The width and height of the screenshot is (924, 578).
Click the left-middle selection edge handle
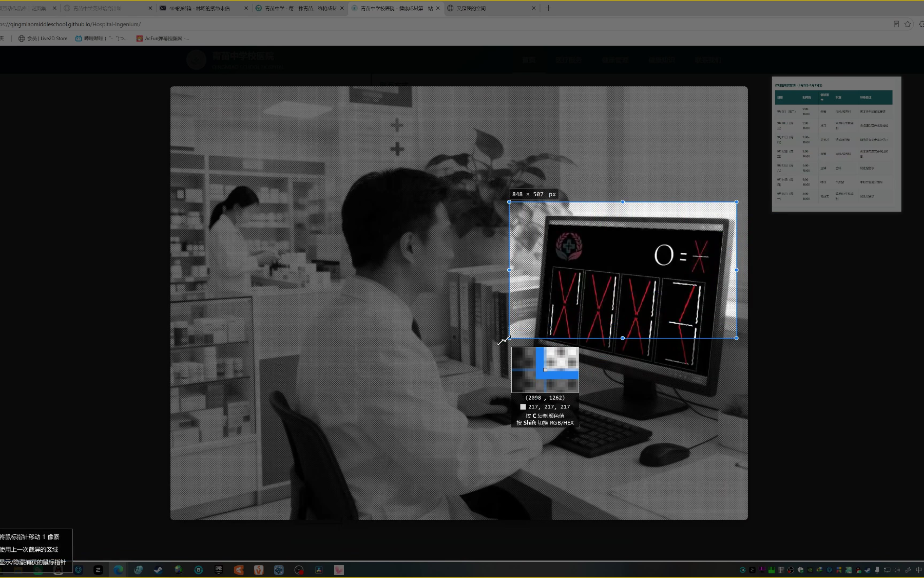tap(509, 270)
